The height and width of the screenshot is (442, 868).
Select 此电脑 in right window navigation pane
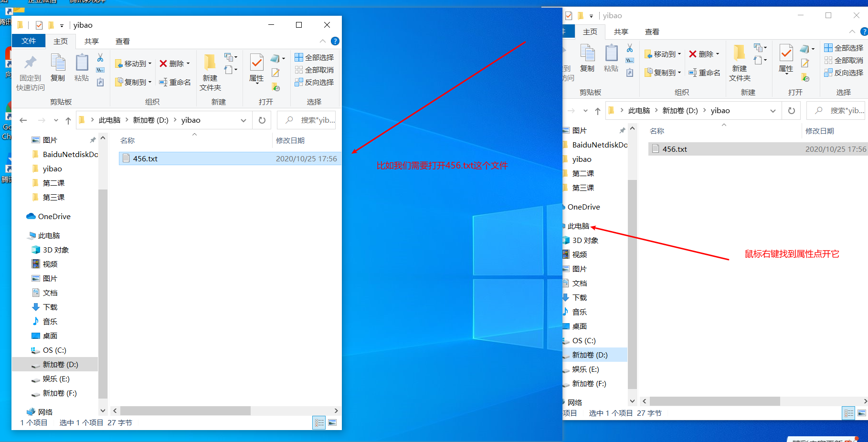(x=578, y=226)
